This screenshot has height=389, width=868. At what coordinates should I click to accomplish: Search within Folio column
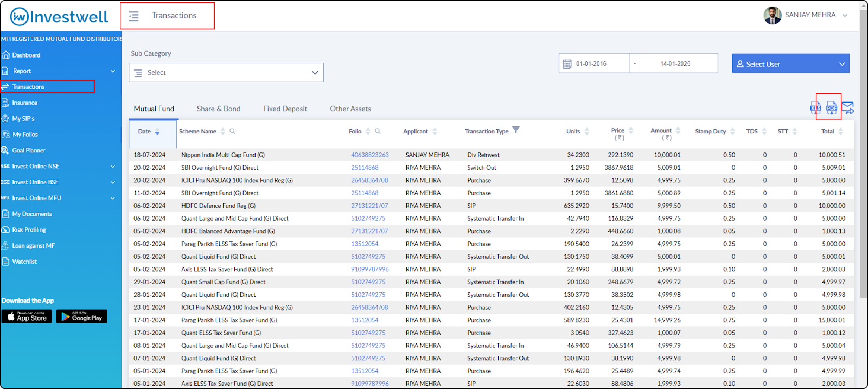click(378, 131)
